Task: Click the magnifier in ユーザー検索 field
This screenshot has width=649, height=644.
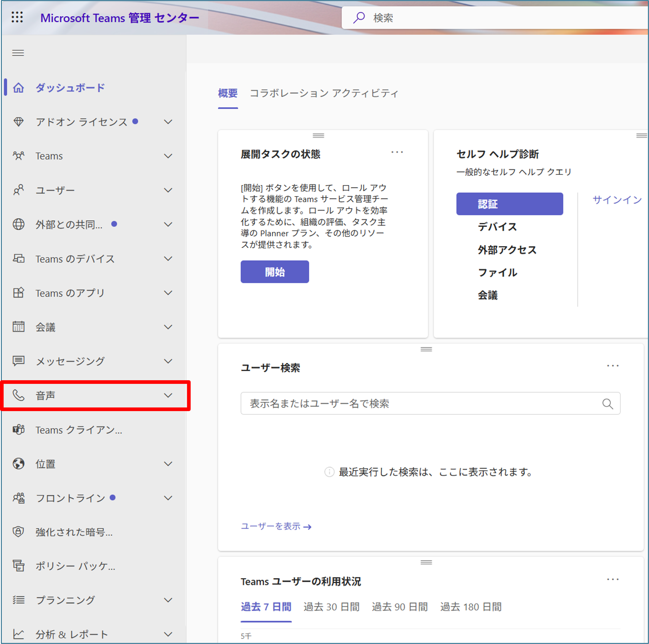Action: click(607, 404)
